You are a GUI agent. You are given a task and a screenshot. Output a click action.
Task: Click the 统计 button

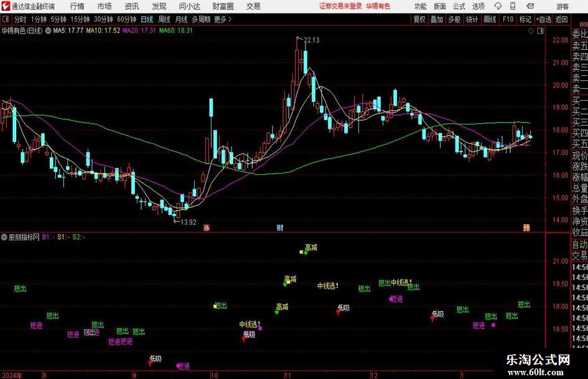coord(472,19)
